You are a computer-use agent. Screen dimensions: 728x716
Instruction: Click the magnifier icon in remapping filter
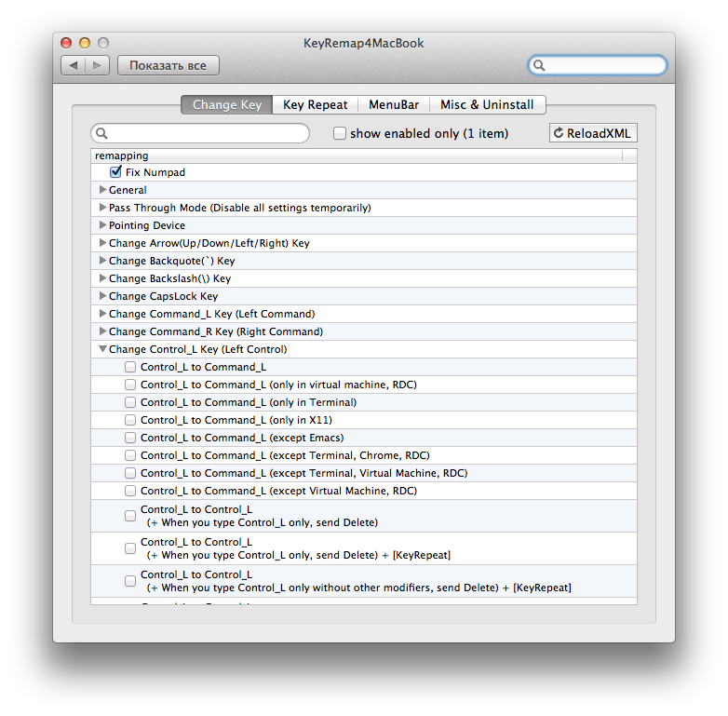[101, 134]
